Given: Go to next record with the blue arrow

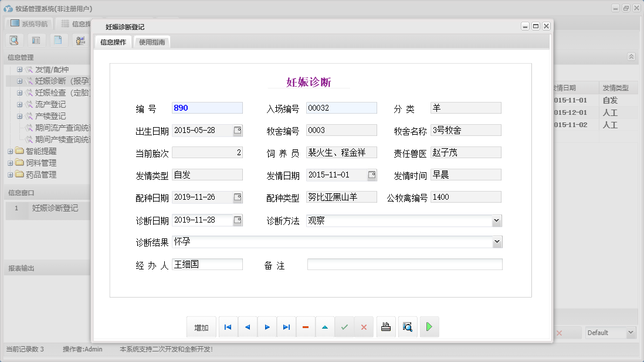Looking at the screenshot, I should pyautogui.click(x=267, y=327).
